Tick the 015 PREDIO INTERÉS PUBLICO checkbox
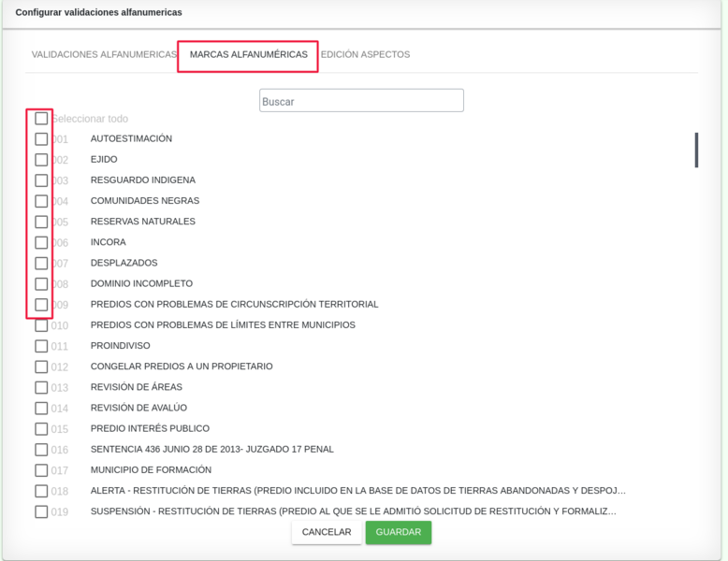 coord(41,429)
